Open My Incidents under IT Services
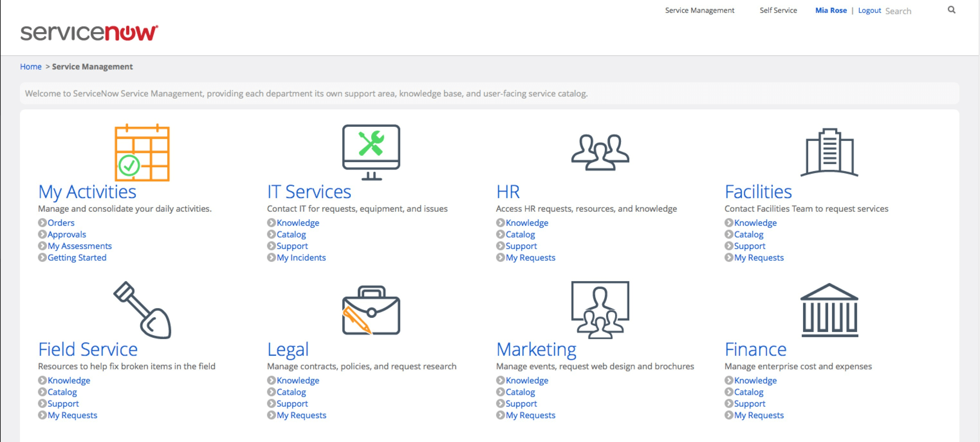980x442 pixels. pyautogui.click(x=301, y=258)
